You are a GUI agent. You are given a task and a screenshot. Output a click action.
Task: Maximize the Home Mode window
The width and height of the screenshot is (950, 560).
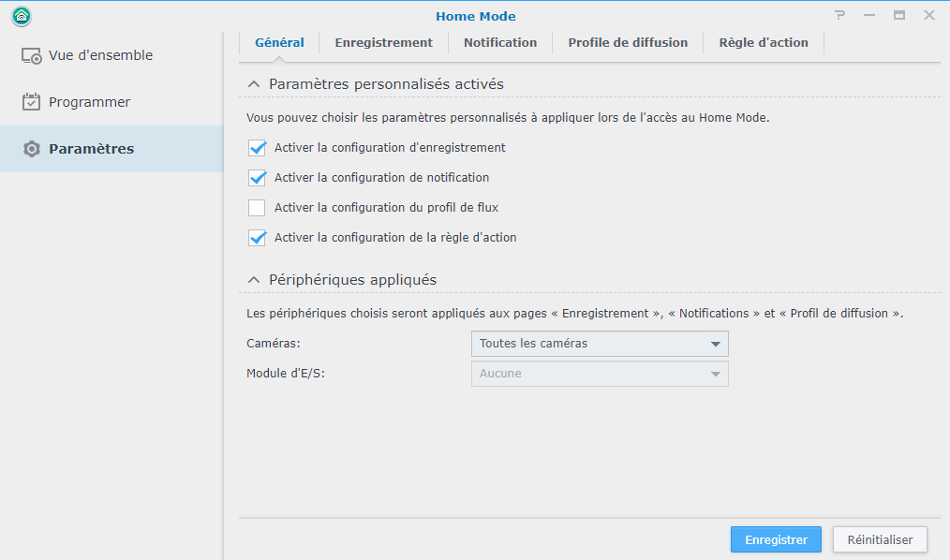(x=899, y=16)
